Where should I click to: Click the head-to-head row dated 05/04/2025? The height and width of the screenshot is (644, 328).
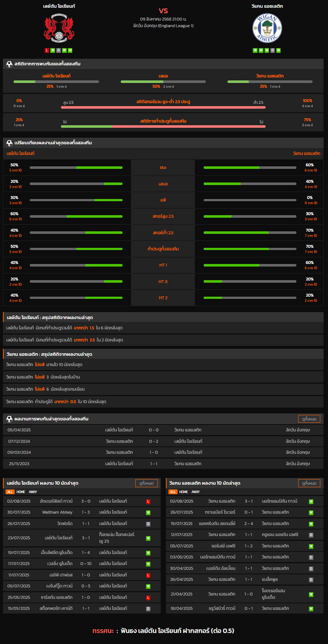(x=163, y=430)
